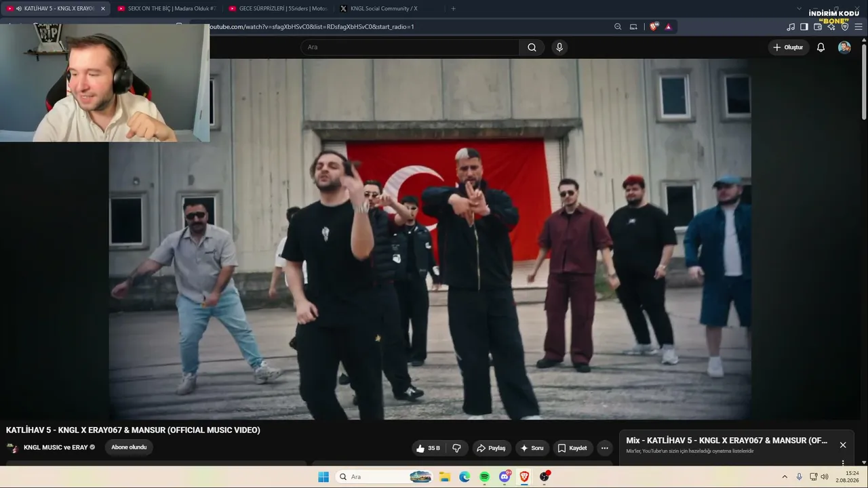Image resolution: width=868 pixels, height=488 pixels.
Task: Open YouTube notifications bell
Action: click(821, 47)
